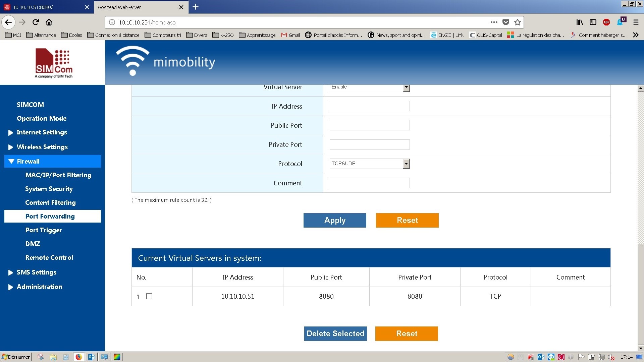Toggle the sidebar view icon

click(x=593, y=22)
